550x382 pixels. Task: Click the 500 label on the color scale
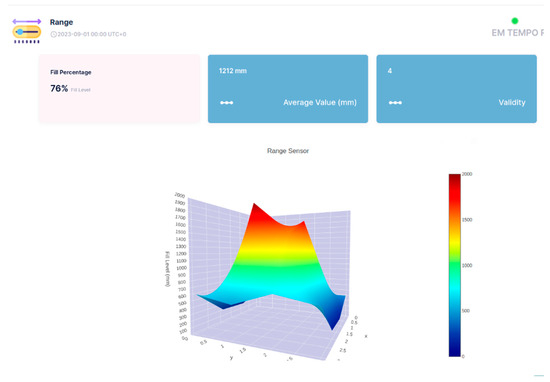465,311
